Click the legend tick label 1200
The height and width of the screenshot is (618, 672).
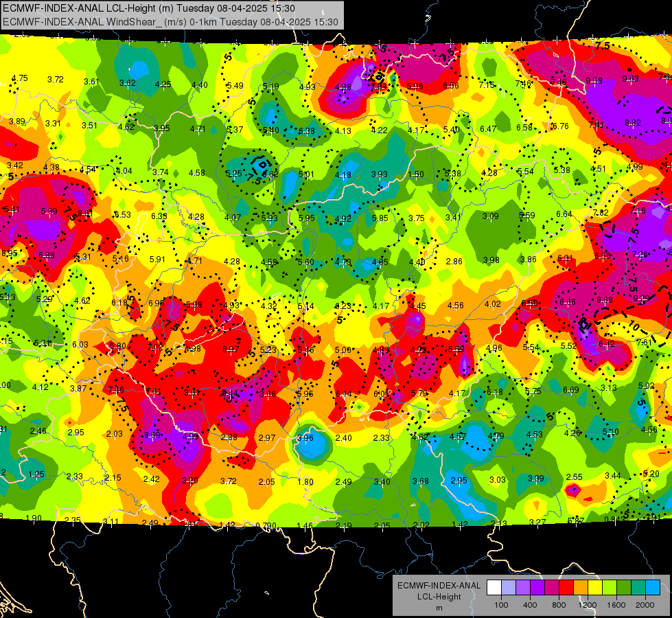(588, 605)
